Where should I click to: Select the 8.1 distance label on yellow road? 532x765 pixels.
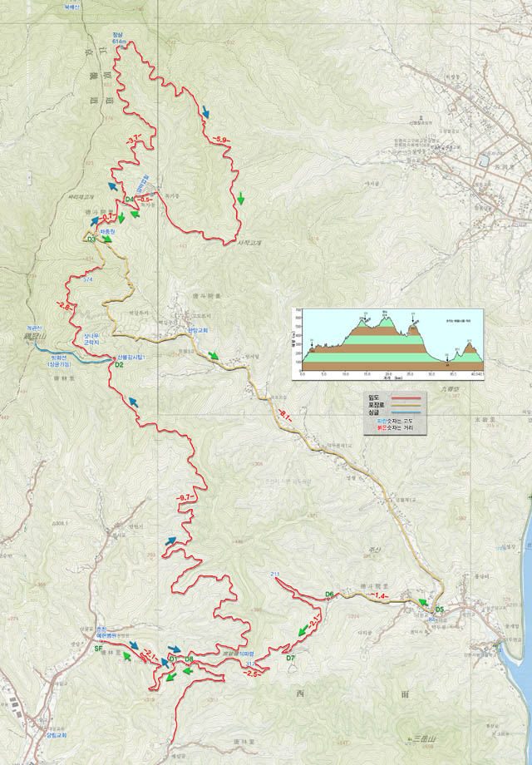(x=286, y=416)
